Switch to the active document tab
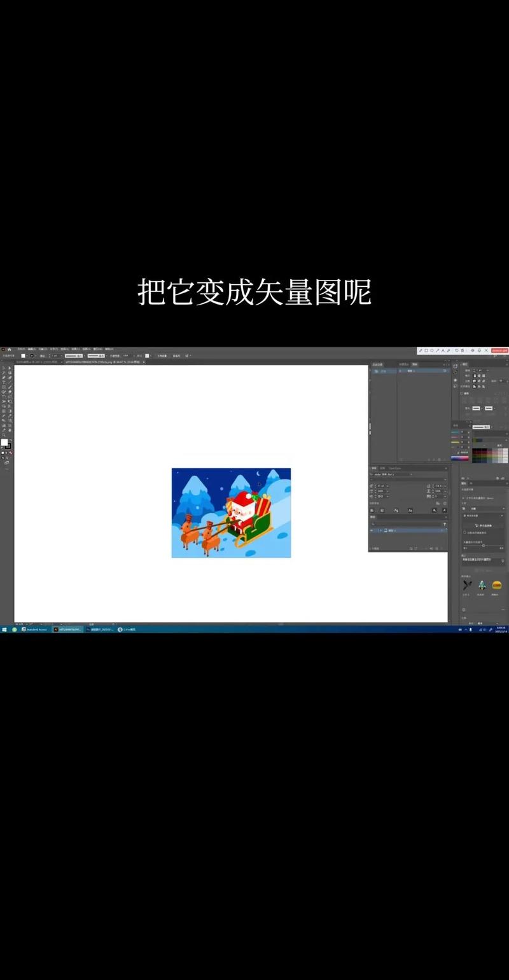This screenshot has height=980, width=509. tap(102, 362)
